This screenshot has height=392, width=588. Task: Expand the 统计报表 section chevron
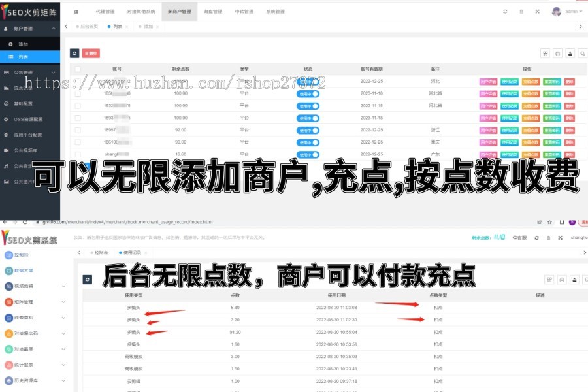point(63,365)
